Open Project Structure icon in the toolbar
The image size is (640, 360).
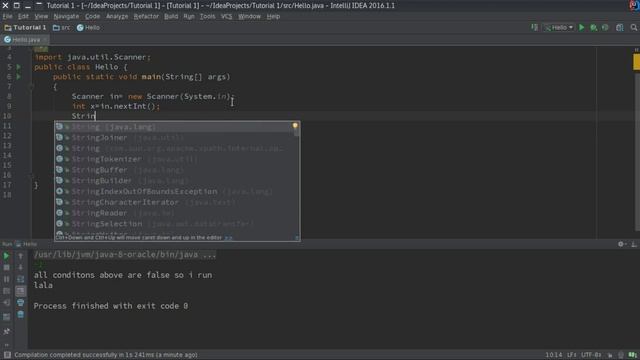pos(620,27)
